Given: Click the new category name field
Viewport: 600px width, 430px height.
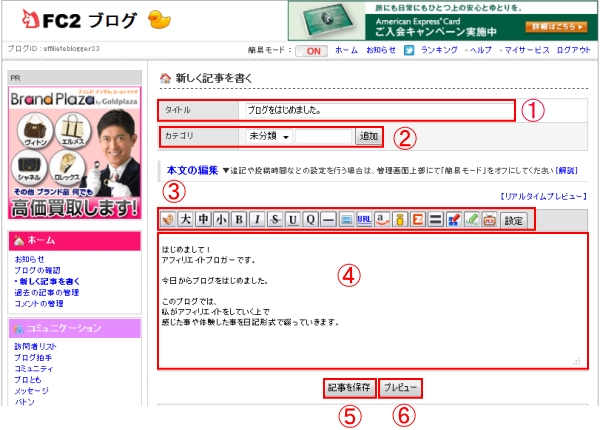Looking at the screenshot, I should (323, 136).
